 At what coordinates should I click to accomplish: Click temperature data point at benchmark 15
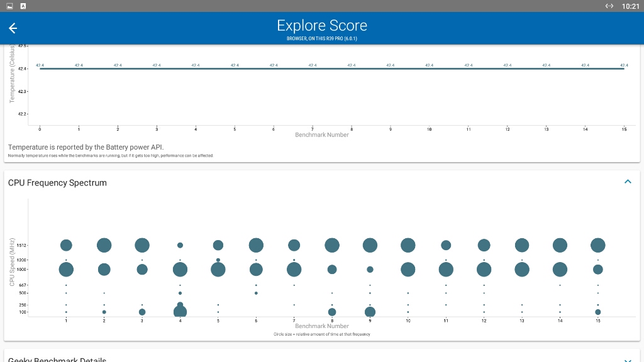(x=624, y=69)
